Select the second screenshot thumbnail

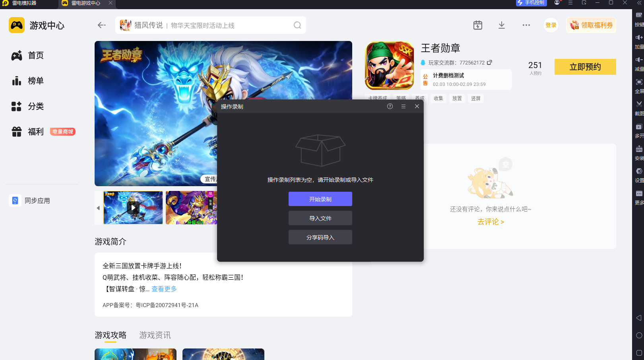[x=191, y=207]
